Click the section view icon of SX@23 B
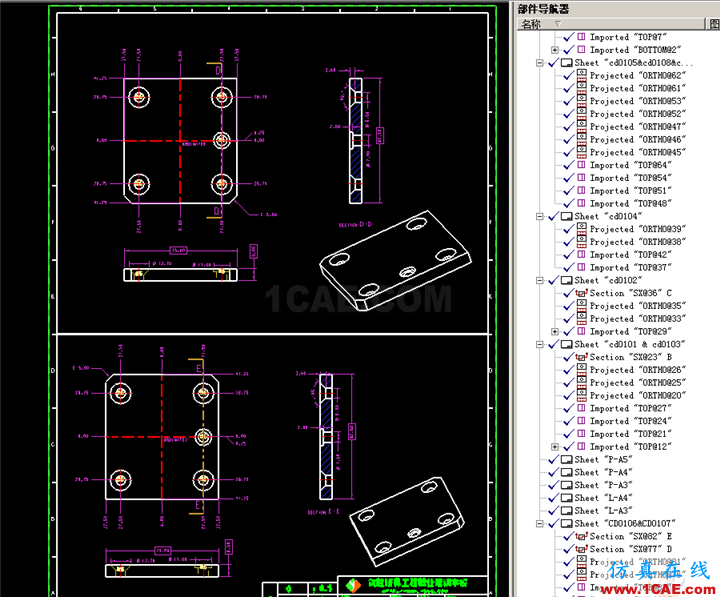720x597 pixels. (x=581, y=357)
